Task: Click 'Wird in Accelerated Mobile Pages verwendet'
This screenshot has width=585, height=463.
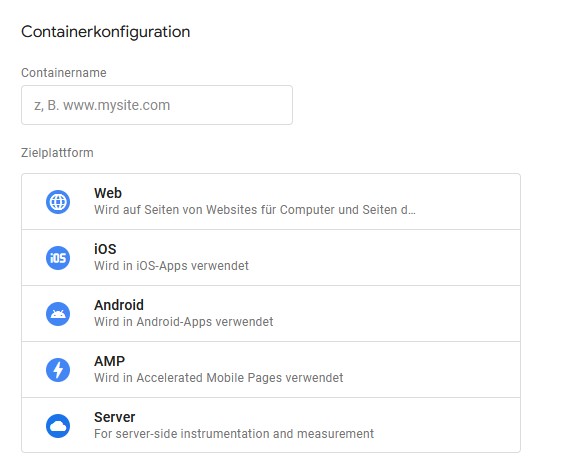Action: point(219,378)
